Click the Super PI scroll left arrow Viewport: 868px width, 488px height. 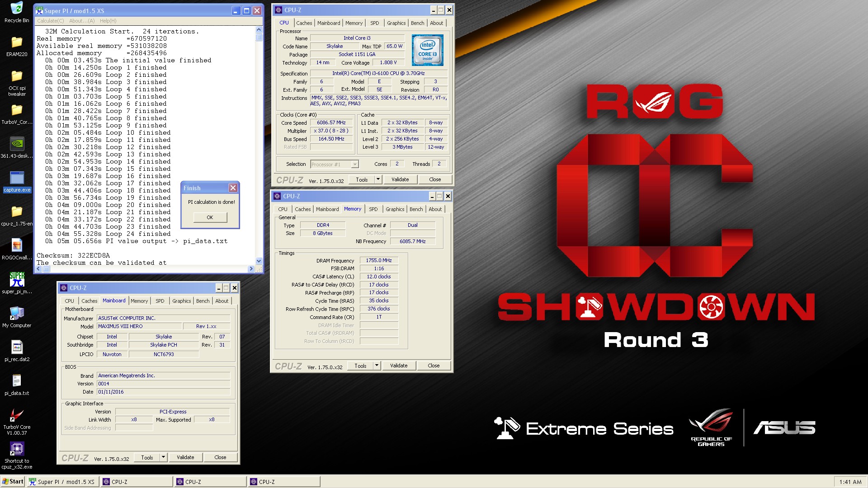point(38,269)
